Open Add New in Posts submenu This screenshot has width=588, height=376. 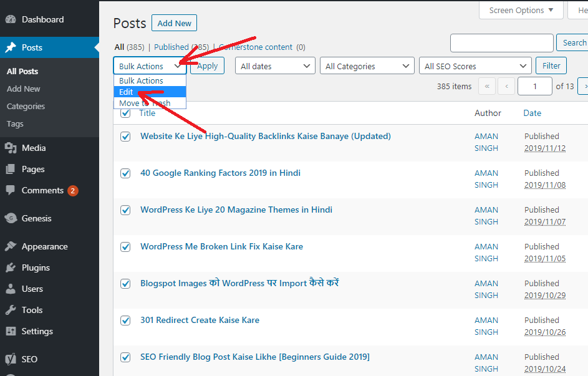(x=23, y=89)
